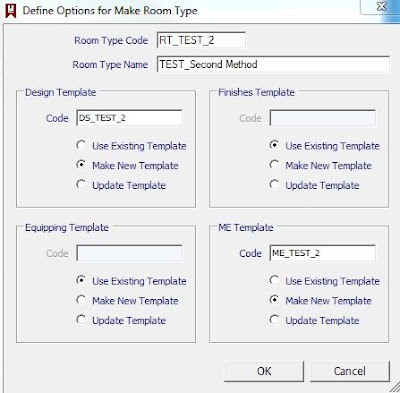Click the Room Type Name field
The width and height of the screenshot is (400, 393).
point(273,64)
